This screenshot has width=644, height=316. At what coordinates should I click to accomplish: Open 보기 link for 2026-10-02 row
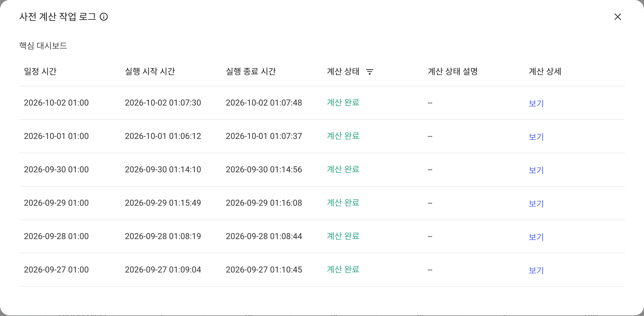point(536,103)
